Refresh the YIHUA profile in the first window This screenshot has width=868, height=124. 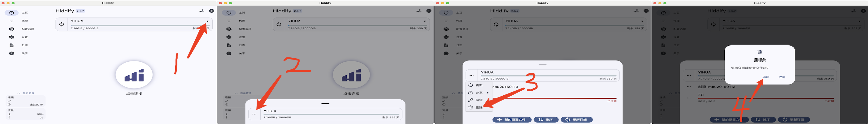tap(62, 24)
